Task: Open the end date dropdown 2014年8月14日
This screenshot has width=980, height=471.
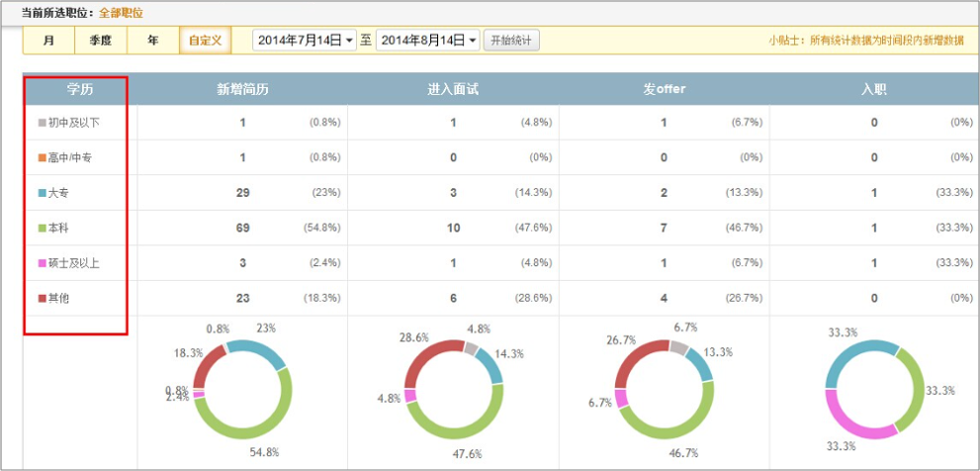Action: 428,41
